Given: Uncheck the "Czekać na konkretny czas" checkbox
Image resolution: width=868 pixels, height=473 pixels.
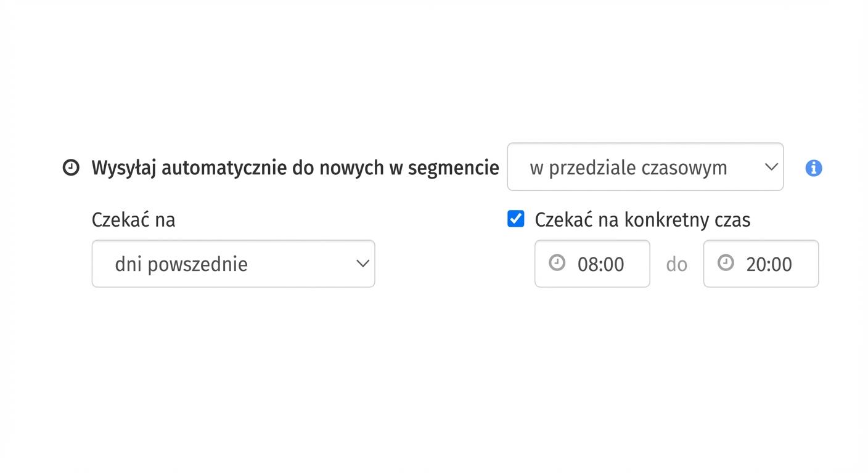Looking at the screenshot, I should click(x=515, y=219).
